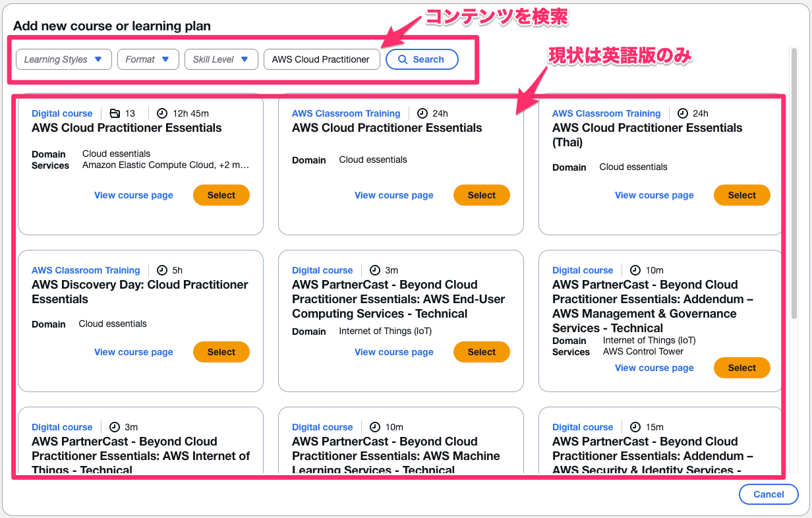
Task: Click the clock icon next to 12h 45m
Action: coord(162,113)
